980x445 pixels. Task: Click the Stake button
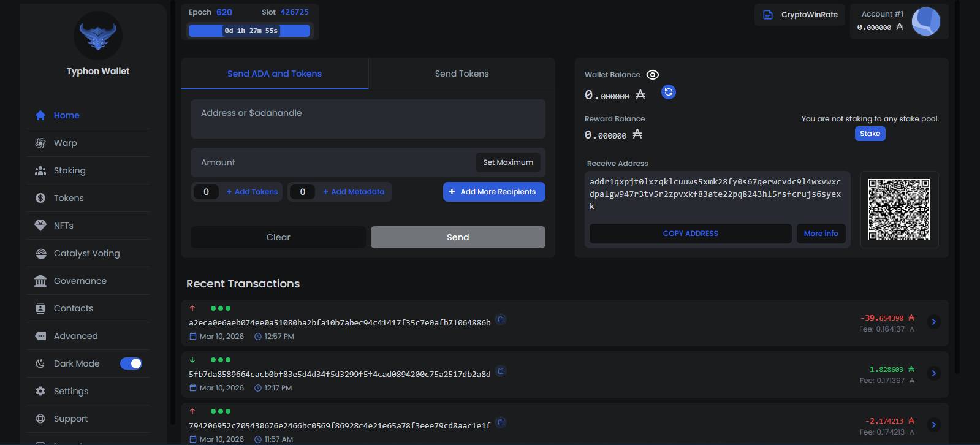pos(870,134)
